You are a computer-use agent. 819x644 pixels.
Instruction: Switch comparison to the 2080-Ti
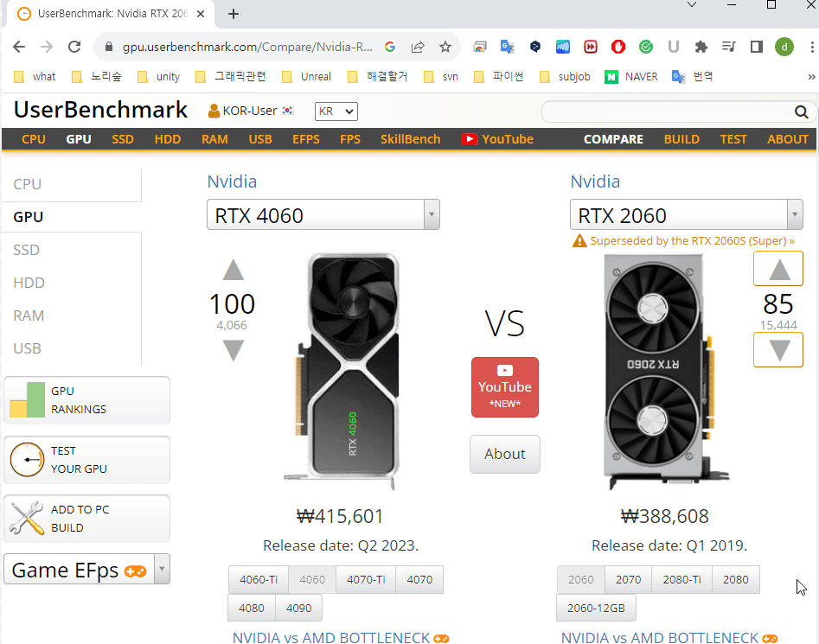click(x=681, y=579)
